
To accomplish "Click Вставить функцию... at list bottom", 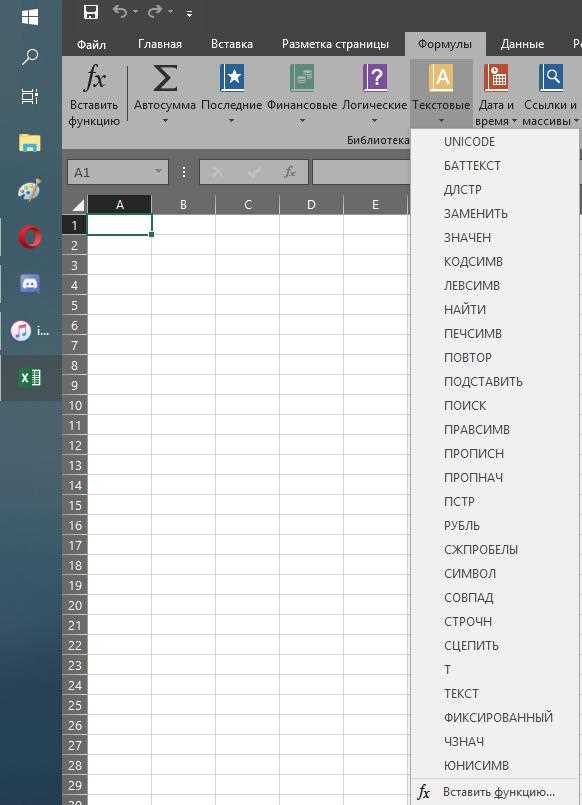I will pyautogui.click(x=498, y=792).
